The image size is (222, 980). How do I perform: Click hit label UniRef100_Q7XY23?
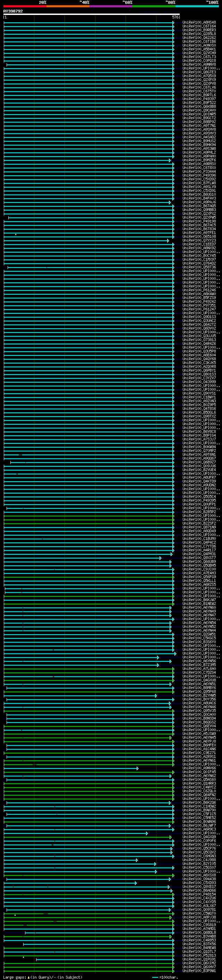click(x=199, y=241)
